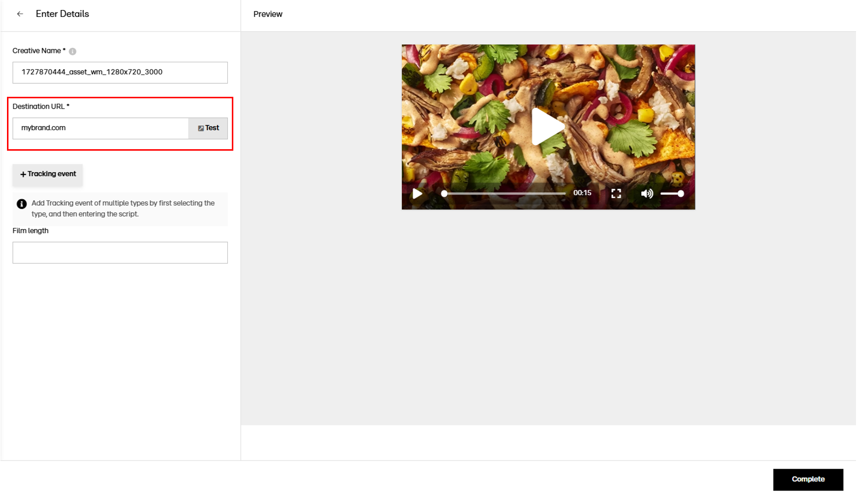Click the middle of the video seek bar
Screen dimensions: 868x494
505,194
